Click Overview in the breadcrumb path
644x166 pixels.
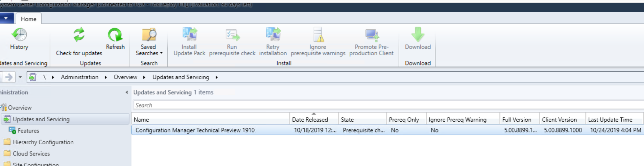tap(125, 77)
